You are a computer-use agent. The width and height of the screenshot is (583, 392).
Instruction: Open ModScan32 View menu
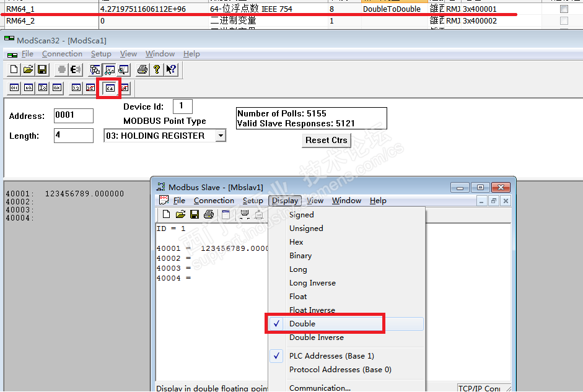pos(128,54)
